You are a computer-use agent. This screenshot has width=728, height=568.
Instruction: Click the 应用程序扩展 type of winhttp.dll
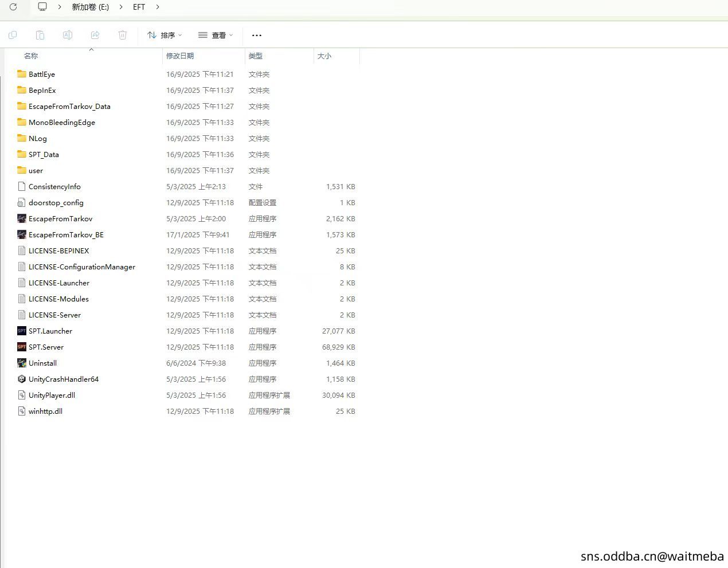(x=269, y=411)
